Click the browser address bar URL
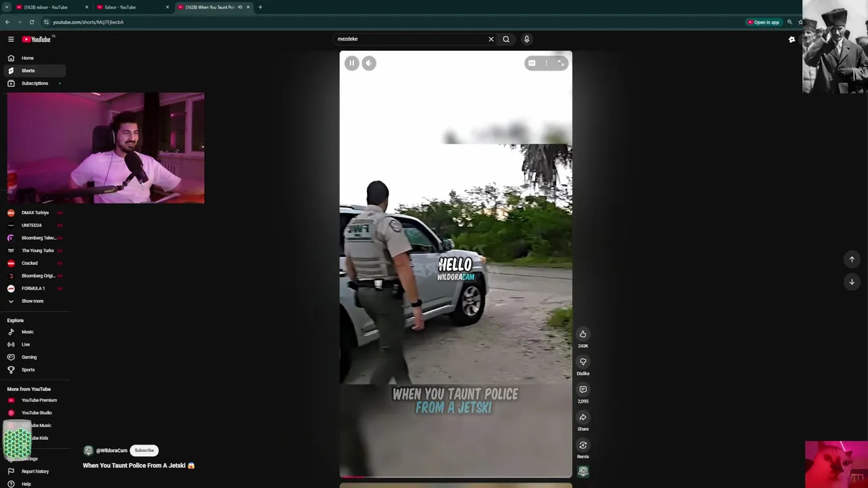The height and width of the screenshot is (488, 868). (x=88, y=22)
